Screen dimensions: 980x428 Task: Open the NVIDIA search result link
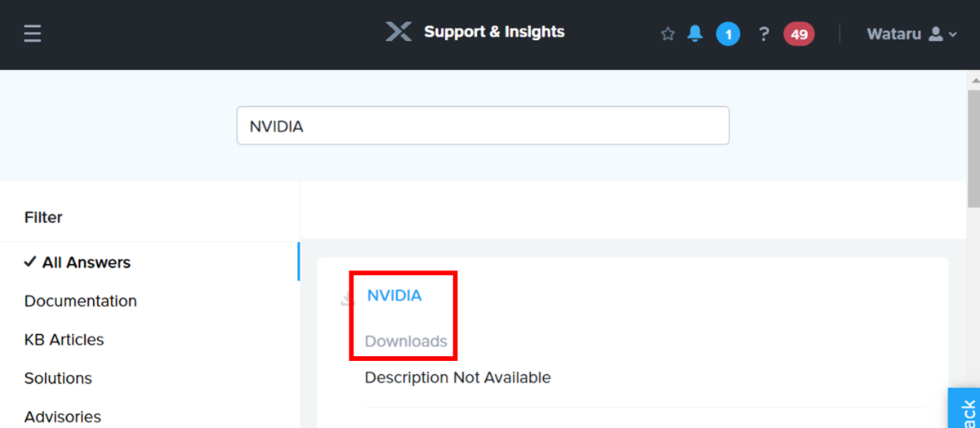click(394, 296)
